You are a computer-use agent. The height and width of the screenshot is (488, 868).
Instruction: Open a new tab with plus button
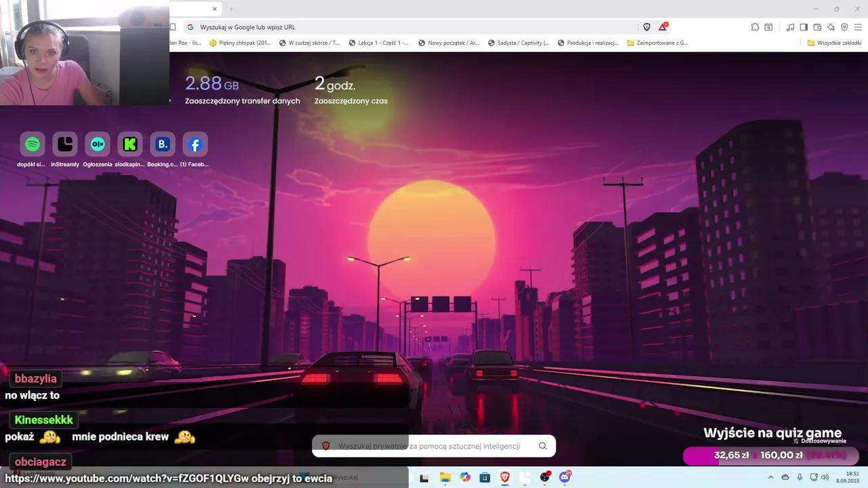pyautogui.click(x=231, y=9)
